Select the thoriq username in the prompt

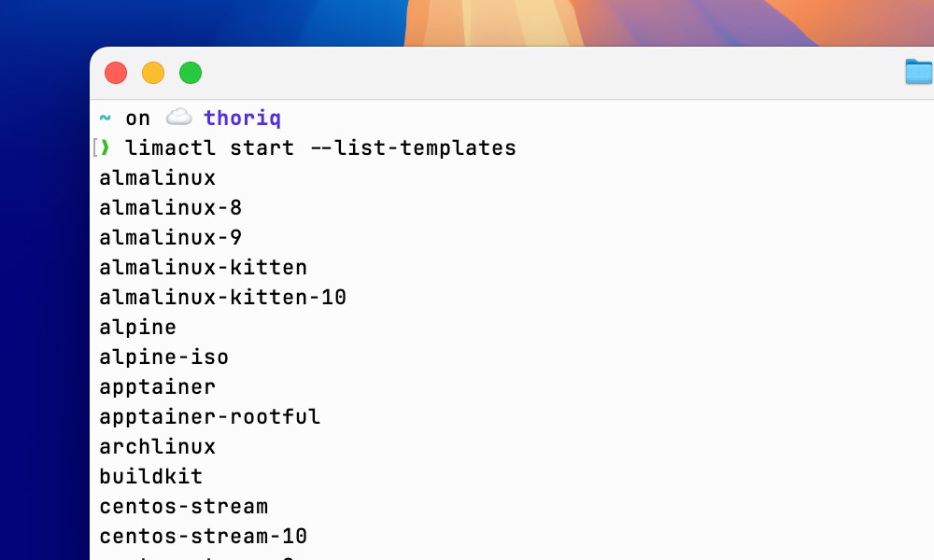pyautogui.click(x=242, y=118)
